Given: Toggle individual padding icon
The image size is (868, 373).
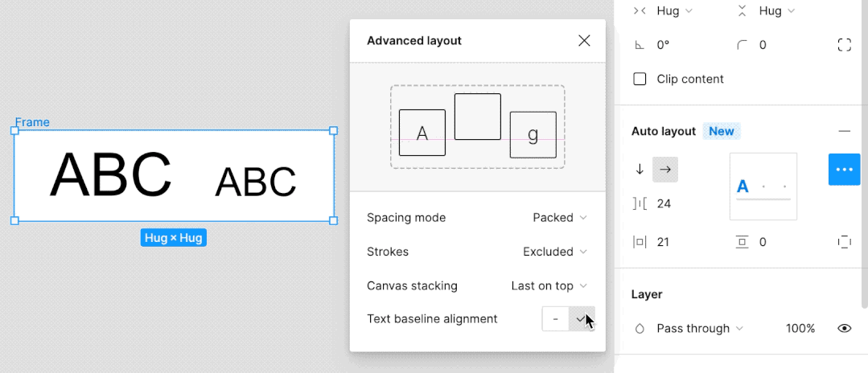Looking at the screenshot, I should [844, 242].
